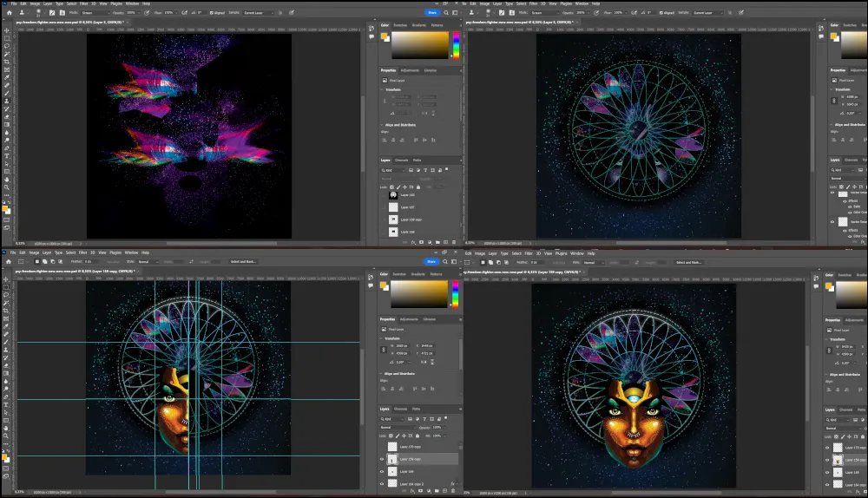The height and width of the screenshot is (498, 868).
Task: Select Brush tool in top-left window
Action: [x=7, y=93]
